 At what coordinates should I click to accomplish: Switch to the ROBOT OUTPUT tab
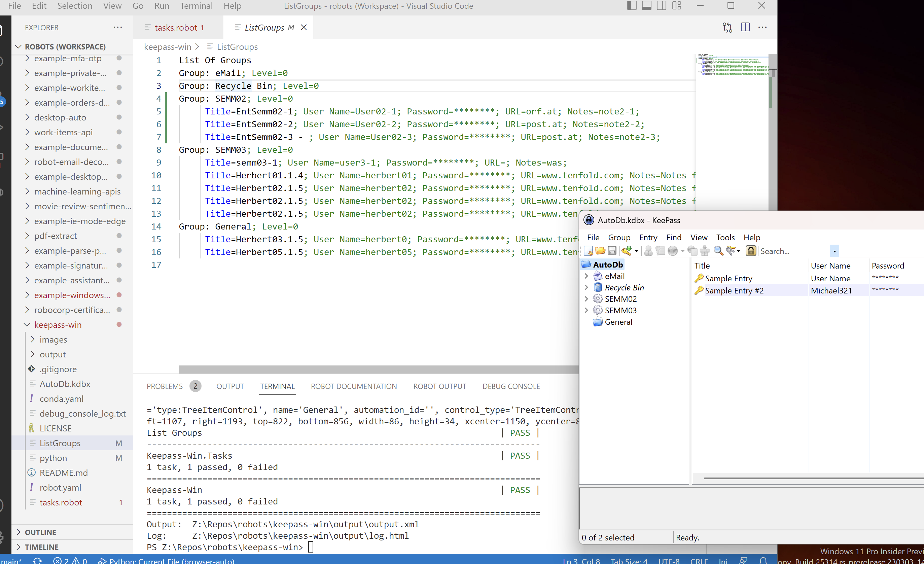[439, 386]
